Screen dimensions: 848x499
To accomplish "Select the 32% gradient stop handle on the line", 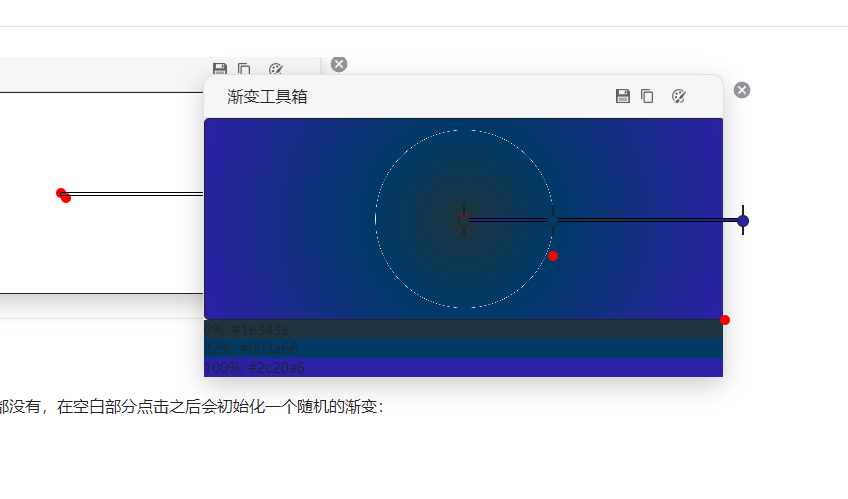I will [553, 221].
